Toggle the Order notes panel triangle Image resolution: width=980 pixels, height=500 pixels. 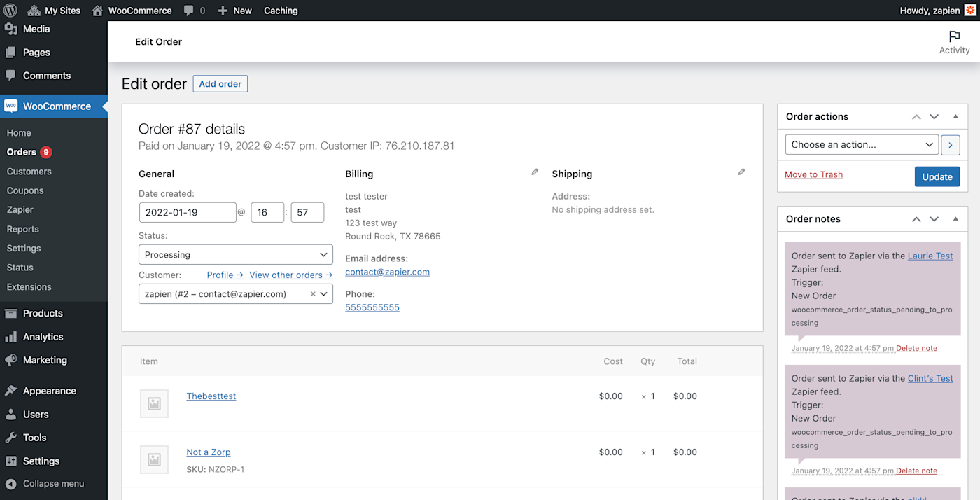(955, 219)
